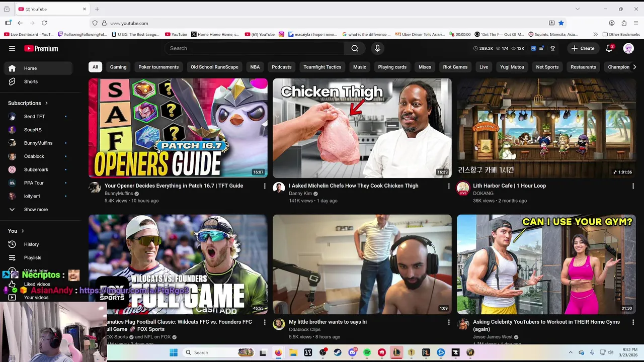Open the Firefox list all tabs dropdown

pos(577,9)
